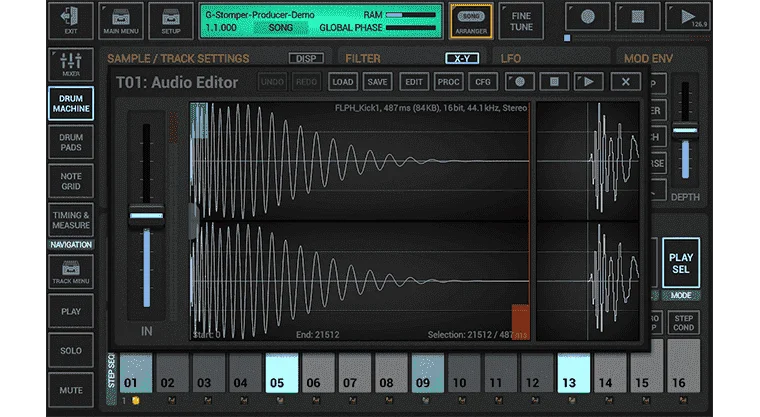
Task: Toggle step 13 in the sequencer
Action: [574, 372]
